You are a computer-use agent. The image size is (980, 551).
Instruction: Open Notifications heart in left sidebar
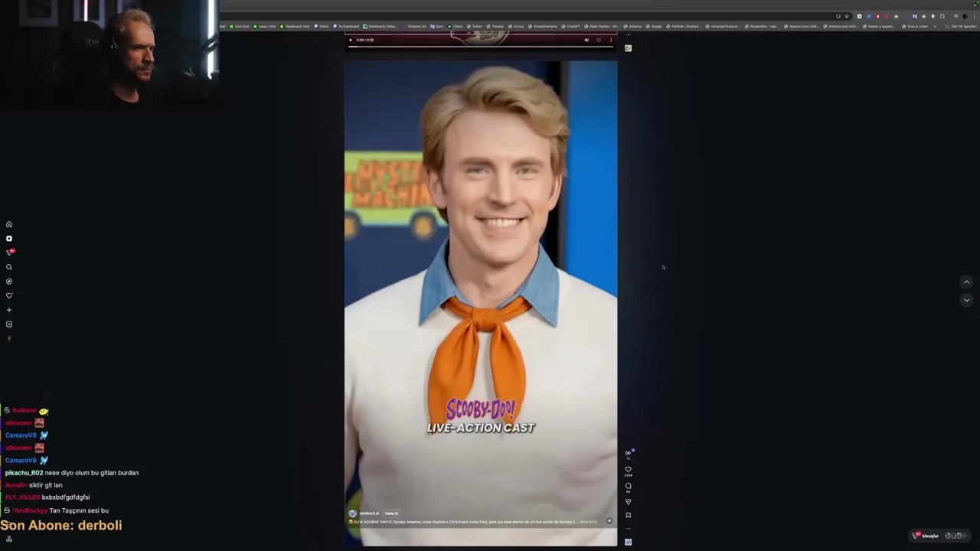[x=9, y=295]
